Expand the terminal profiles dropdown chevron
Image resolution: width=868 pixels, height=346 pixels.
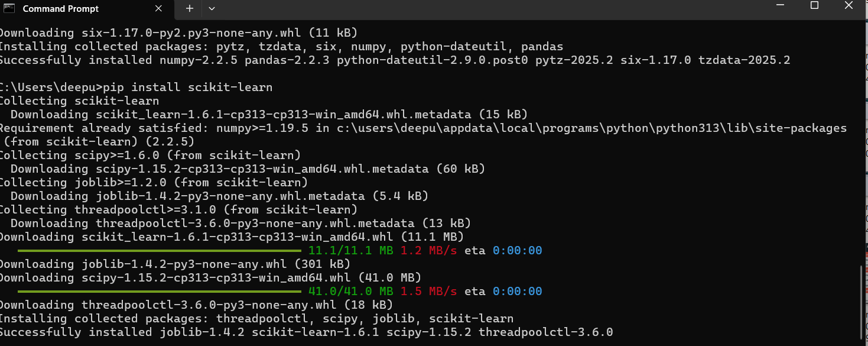click(212, 8)
